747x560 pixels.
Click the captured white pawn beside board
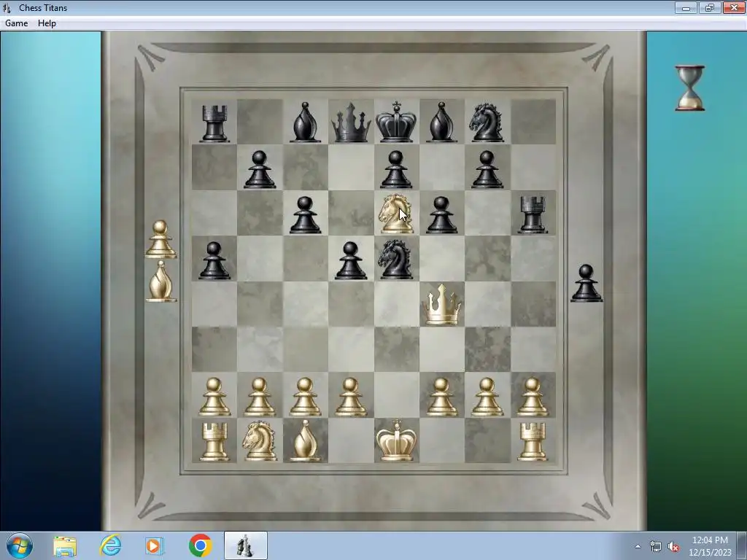pos(160,239)
